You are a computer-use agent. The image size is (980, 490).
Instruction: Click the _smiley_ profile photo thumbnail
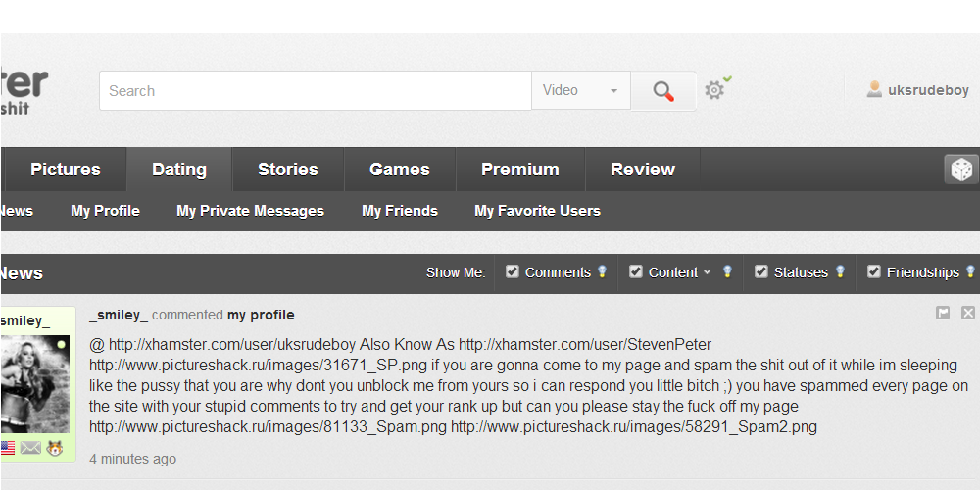click(35, 384)
